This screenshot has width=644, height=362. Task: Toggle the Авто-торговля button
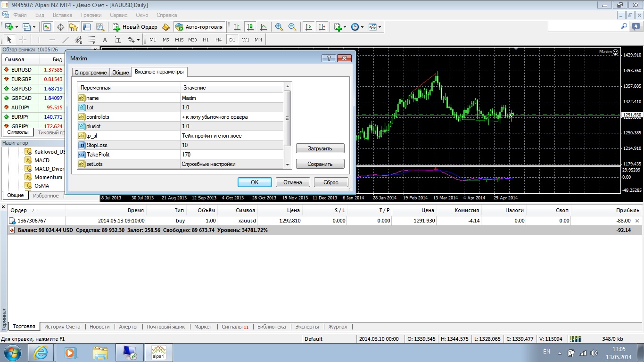198,27
